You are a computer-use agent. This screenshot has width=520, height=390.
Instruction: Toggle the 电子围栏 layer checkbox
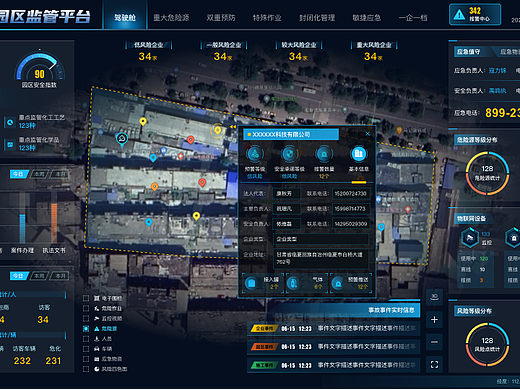click(x=86, y=298)
